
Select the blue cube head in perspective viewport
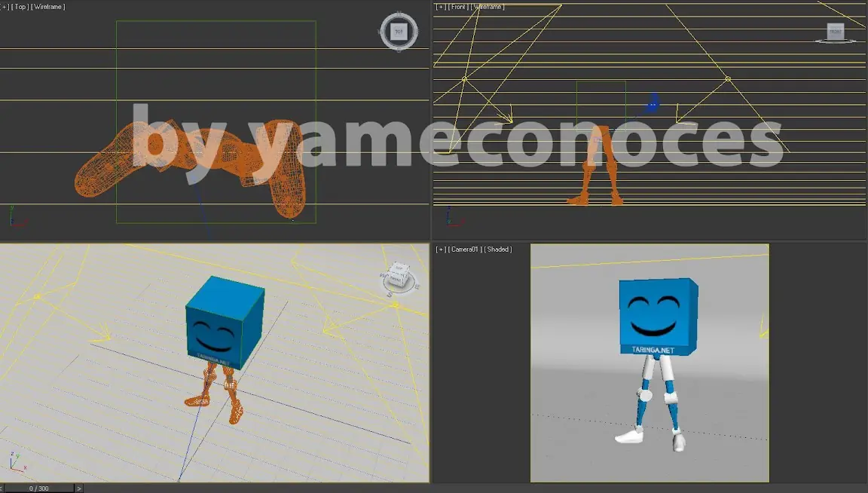[x=225, y=321]
